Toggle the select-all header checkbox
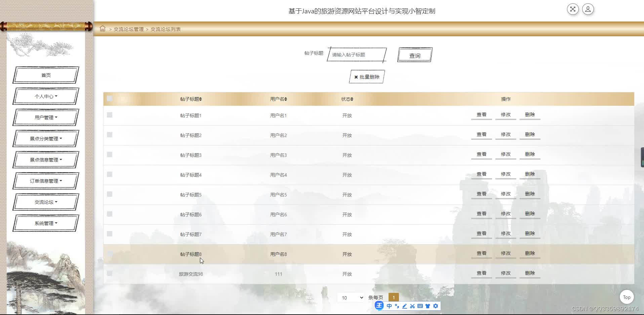 tap(110, 98)
